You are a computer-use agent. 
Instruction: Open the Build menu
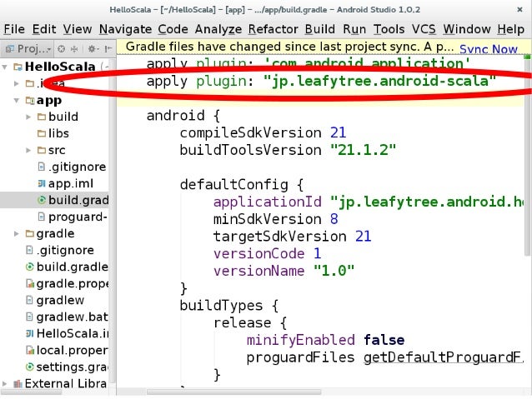point(320,29)
